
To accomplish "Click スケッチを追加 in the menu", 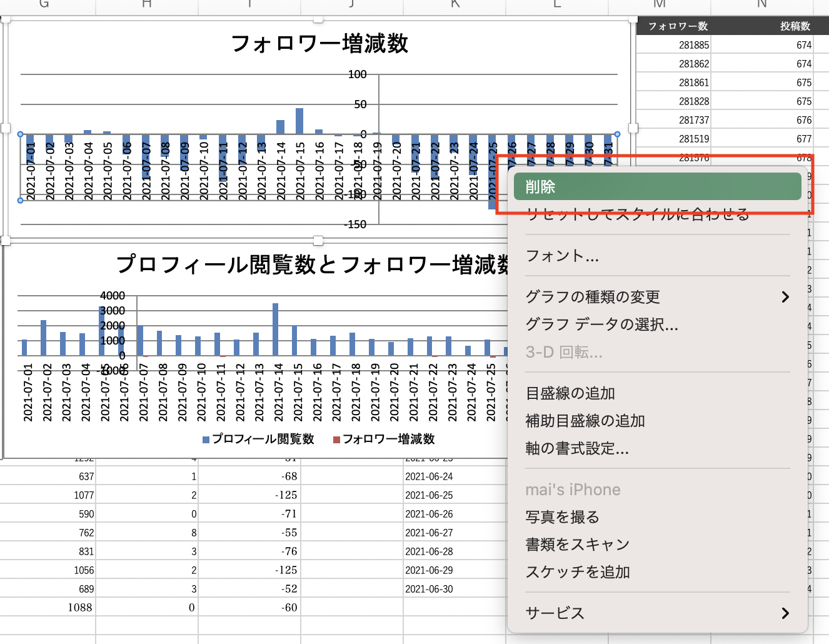I will click(578, 572).
